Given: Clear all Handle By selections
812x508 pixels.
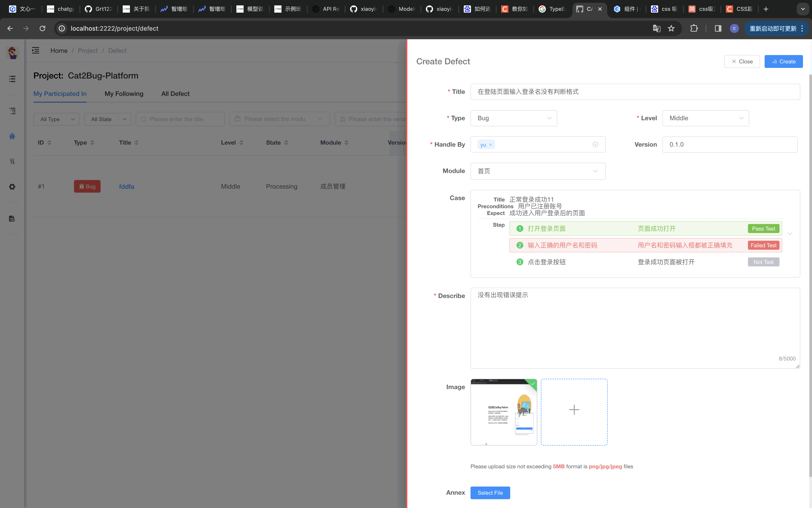Looking at the screenshot, I should point(595,144).
